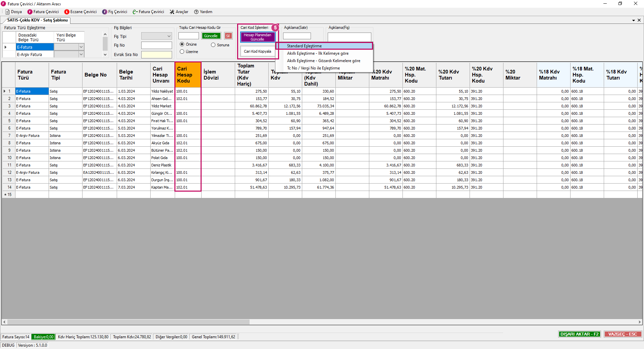This screenshot has height=349, width=644.
Task: Select the Önüne radio option
Action: (x=182, y=44)
